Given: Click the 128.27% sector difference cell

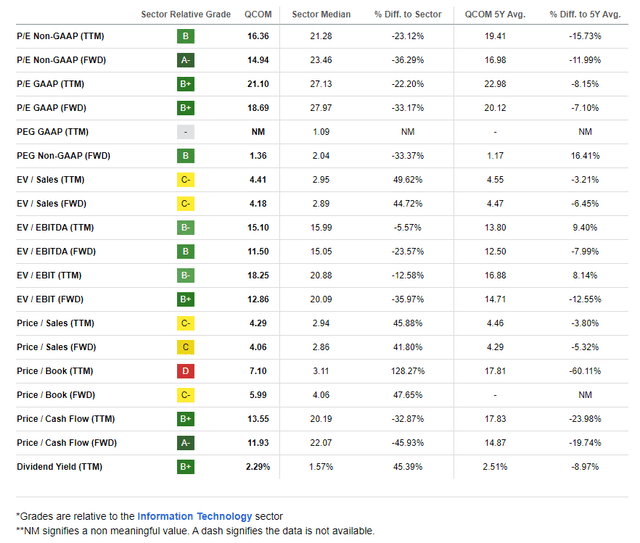Looking at the screenshot, I should [x=408, y=371].
